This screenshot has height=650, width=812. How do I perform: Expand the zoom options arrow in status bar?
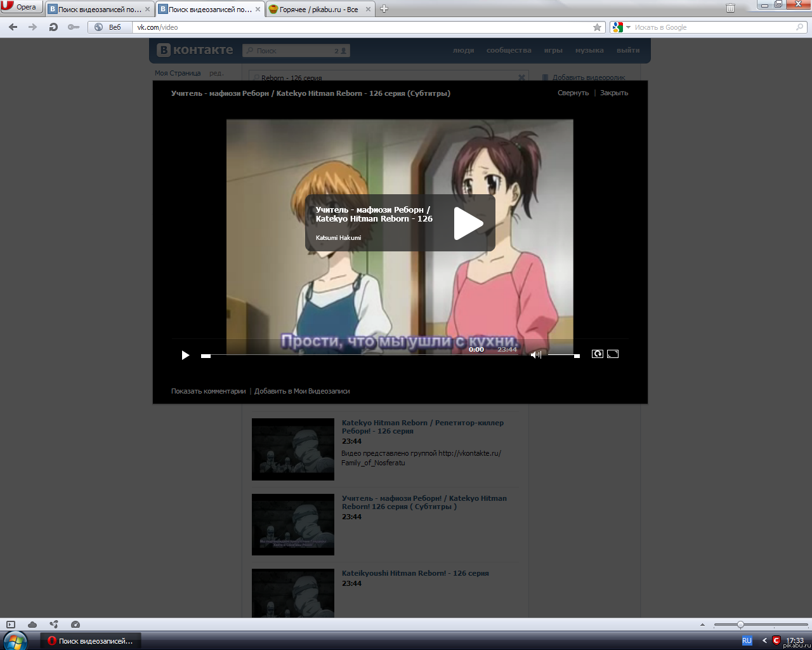point(702,625)
